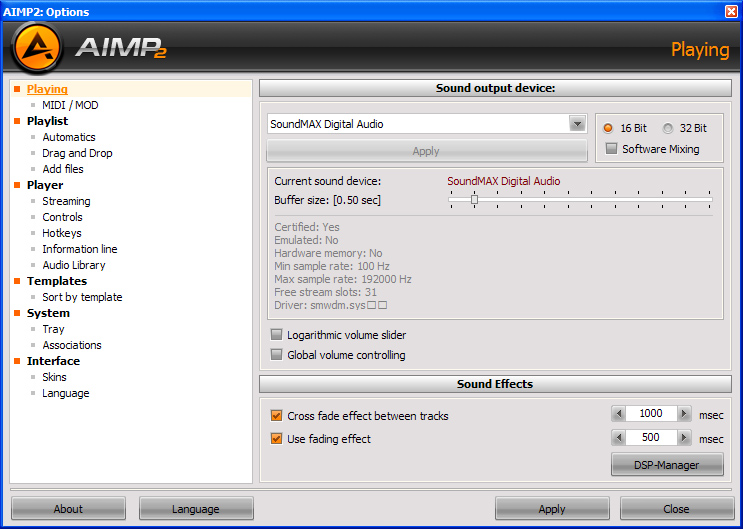743x529 pixels.
Task: Click the Sound output device header
Action: tap(495, 88)
